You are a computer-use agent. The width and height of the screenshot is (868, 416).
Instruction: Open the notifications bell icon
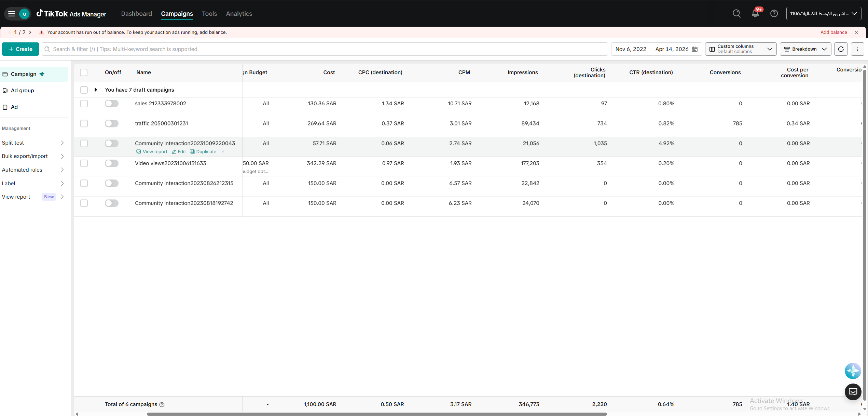coord(755,14)
